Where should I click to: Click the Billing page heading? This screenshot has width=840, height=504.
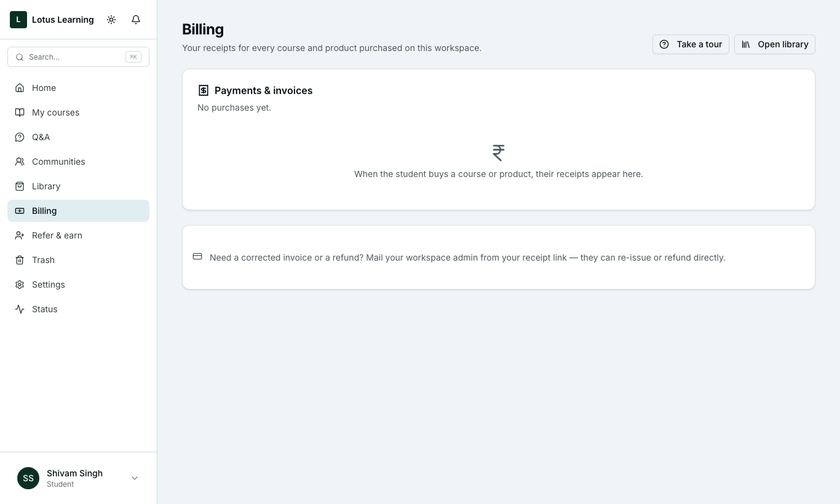click(x=203, y=30)
